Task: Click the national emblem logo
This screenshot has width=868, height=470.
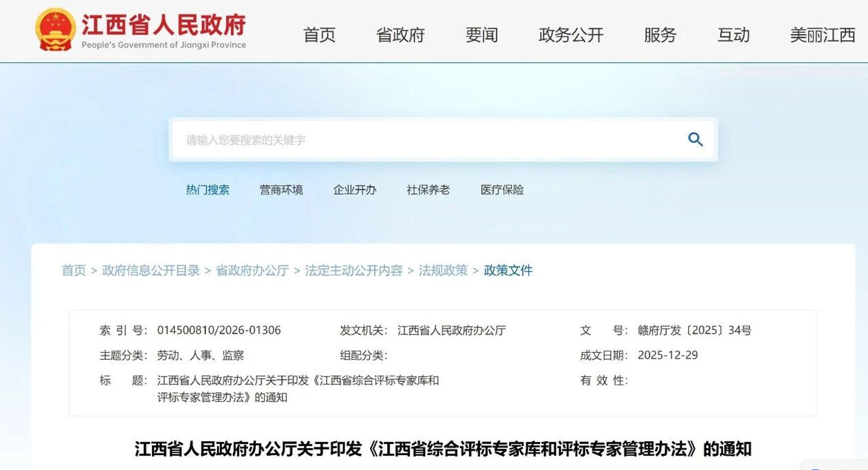Action: point(55,30)
